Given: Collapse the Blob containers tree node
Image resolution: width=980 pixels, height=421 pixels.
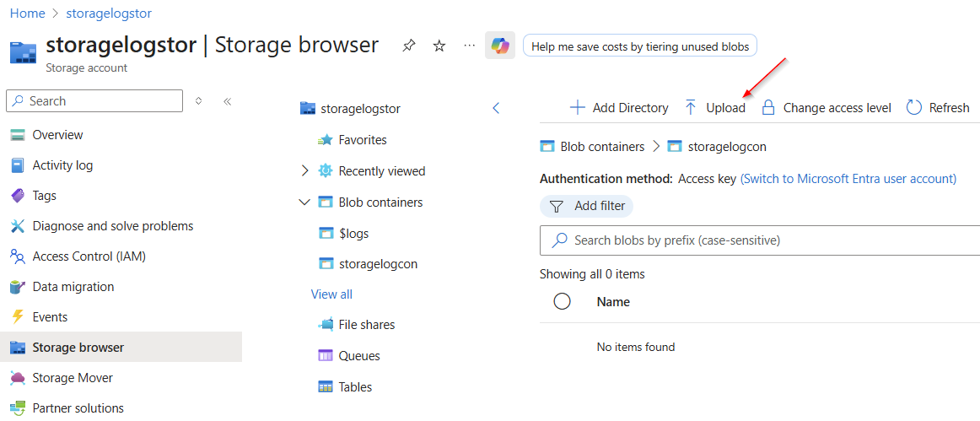Looking at the screenshot, I should pos(305,202).
